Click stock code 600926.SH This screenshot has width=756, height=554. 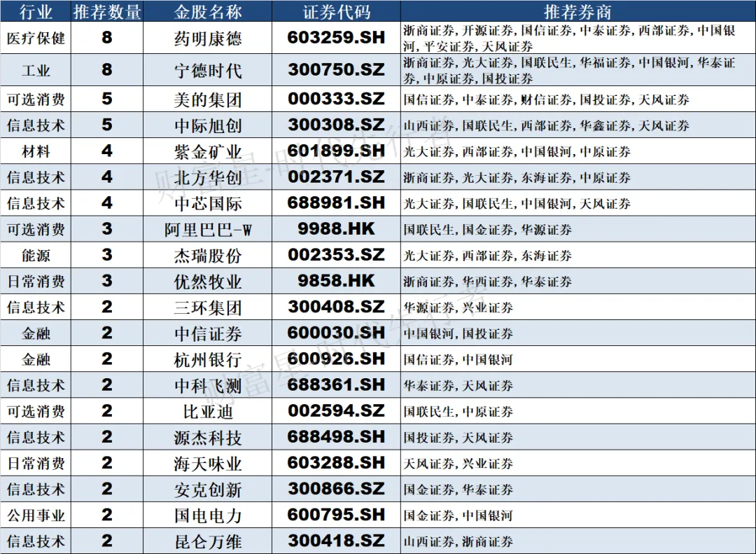coord(336,360)
